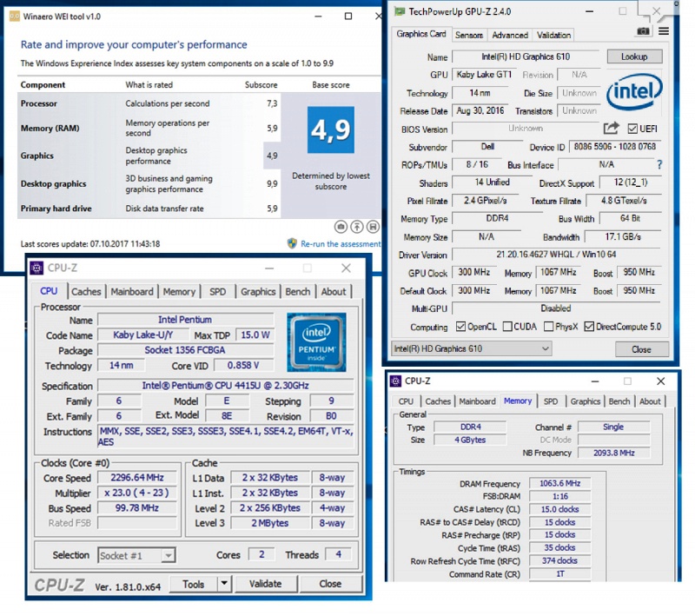Click the GPU-Z camera screenshot icon
This screenshot has height=616, width=695.
pyautogui.click(x=643, y=31)
